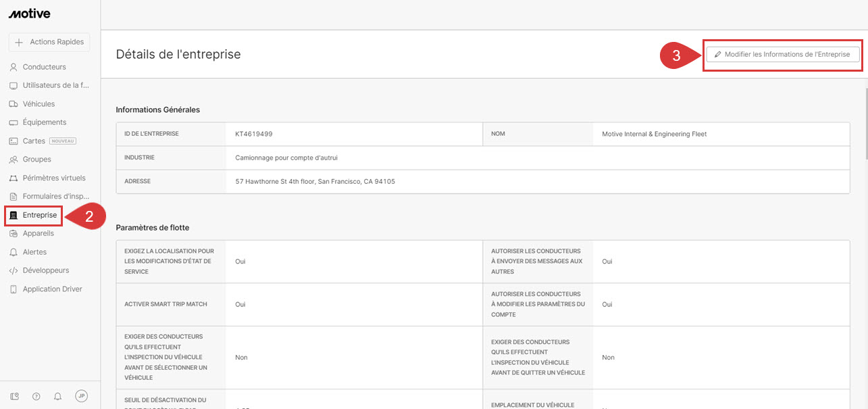Open notifications bell in bottom bar

58,396
